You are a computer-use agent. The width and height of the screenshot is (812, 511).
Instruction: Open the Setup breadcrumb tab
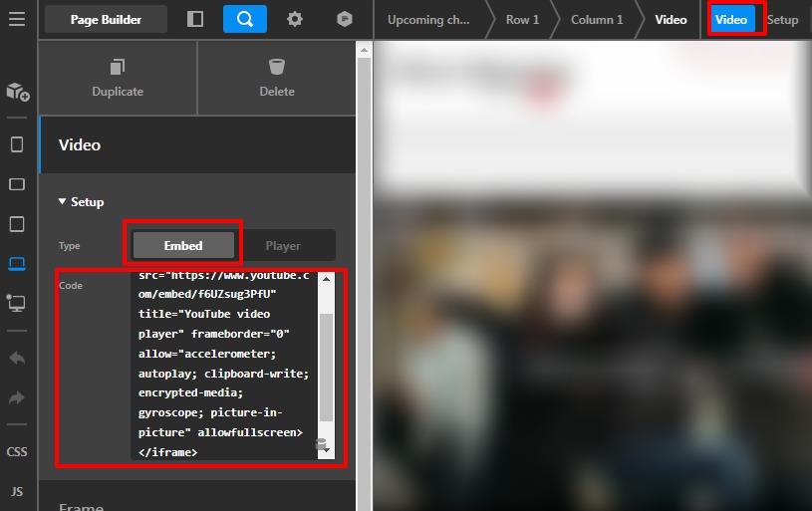tap(783, 20)
